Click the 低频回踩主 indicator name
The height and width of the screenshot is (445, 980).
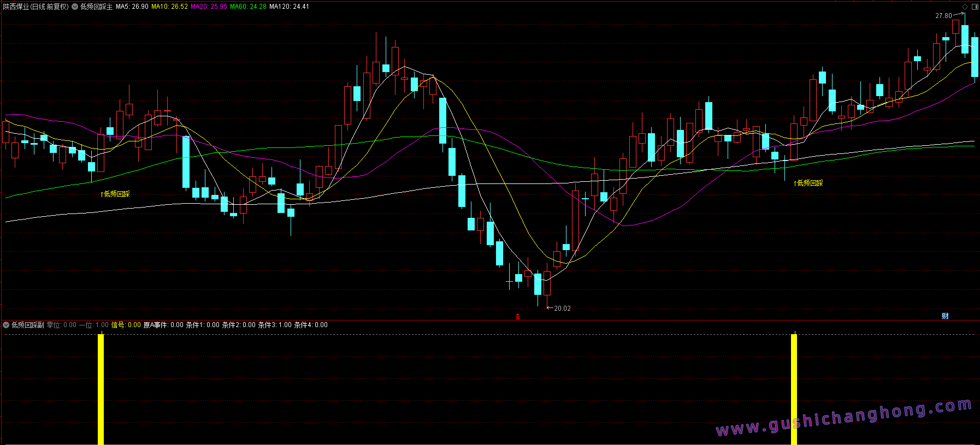click(x=97, y=7)
